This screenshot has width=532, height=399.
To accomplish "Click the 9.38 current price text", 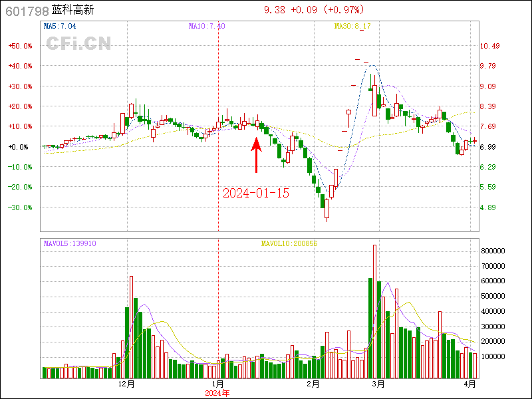I will coord(275,10).
